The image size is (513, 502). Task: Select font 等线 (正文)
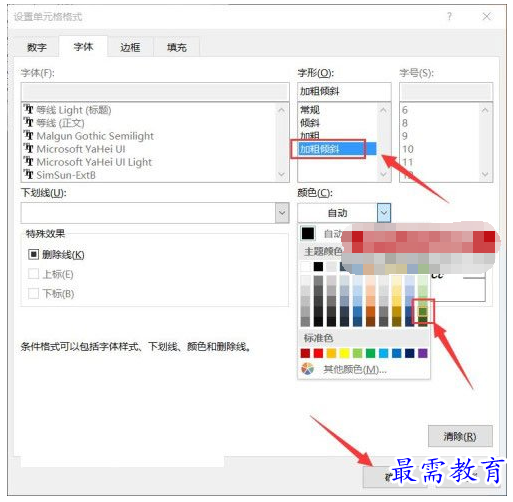point(60,123)
